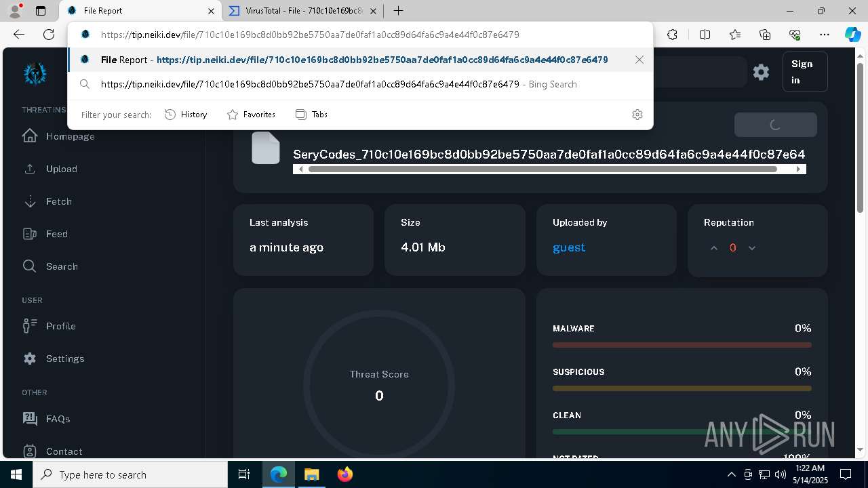This screenshot has width=868, height=488.
Task: Open Contact page in sidebar
Action: pos(52,451)
